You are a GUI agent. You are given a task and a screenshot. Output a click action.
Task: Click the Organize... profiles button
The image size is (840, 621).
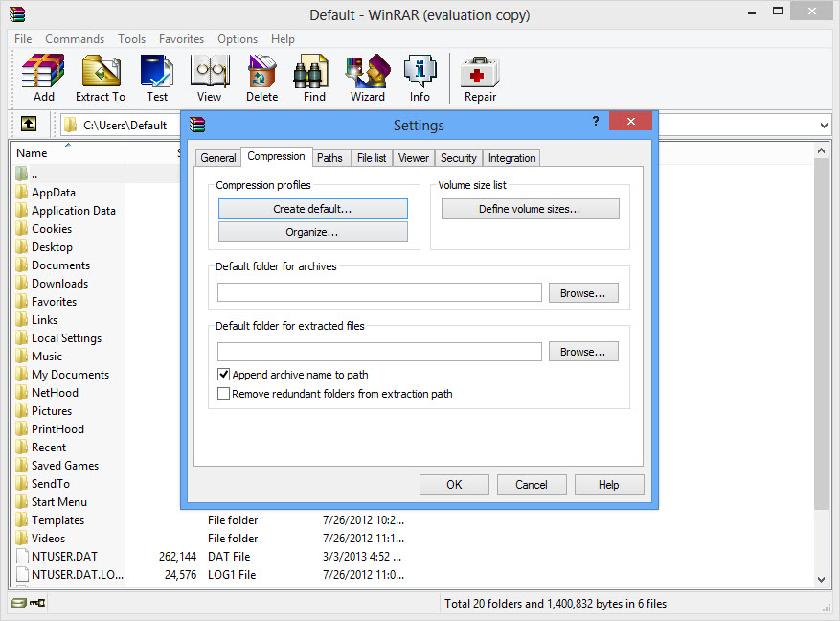click(x=313, y=232)
